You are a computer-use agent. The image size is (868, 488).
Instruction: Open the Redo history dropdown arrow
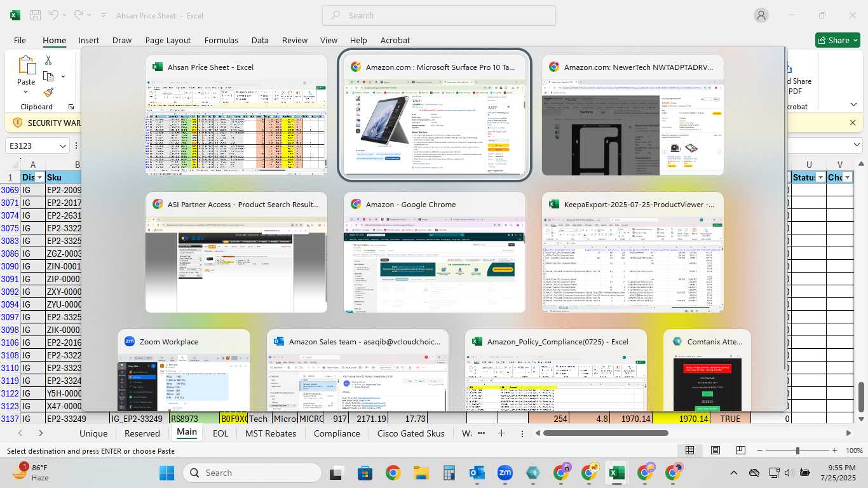[91, 15]
